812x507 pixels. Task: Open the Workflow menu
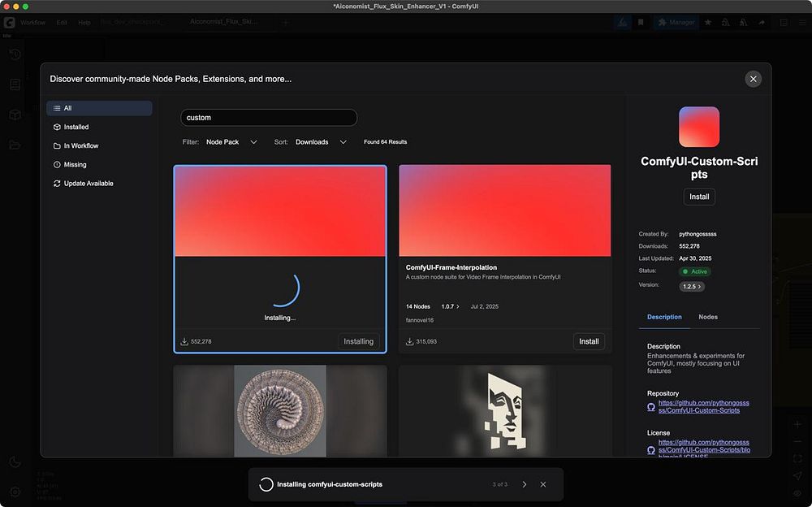32,22
